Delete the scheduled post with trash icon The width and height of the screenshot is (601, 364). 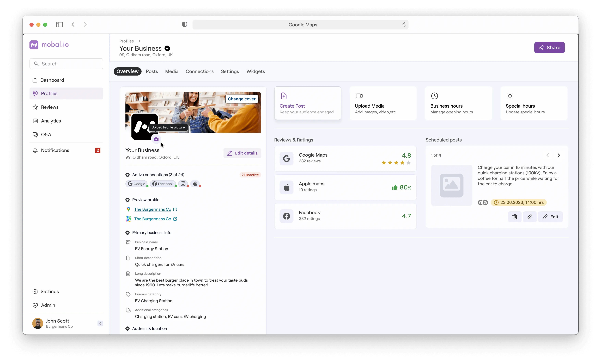[x=515, y=217]
